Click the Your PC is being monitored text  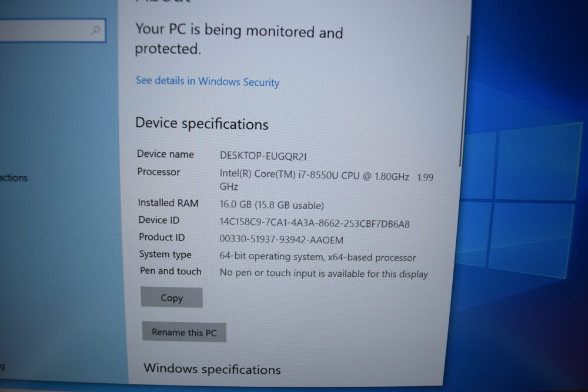click(239, 39)
